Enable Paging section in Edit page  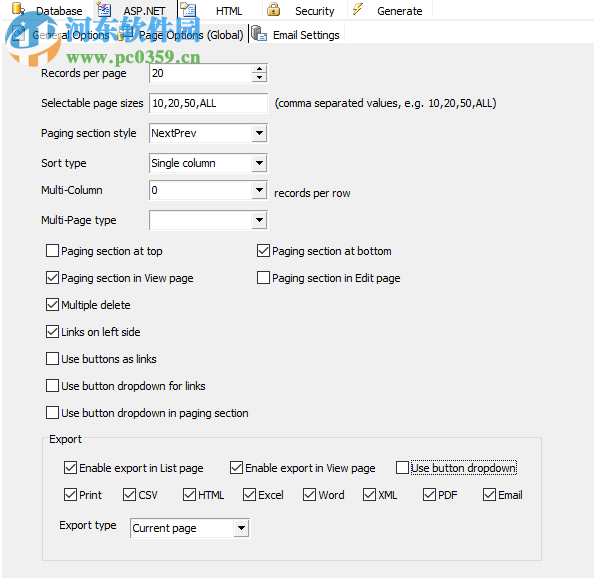tap(263, 278)
